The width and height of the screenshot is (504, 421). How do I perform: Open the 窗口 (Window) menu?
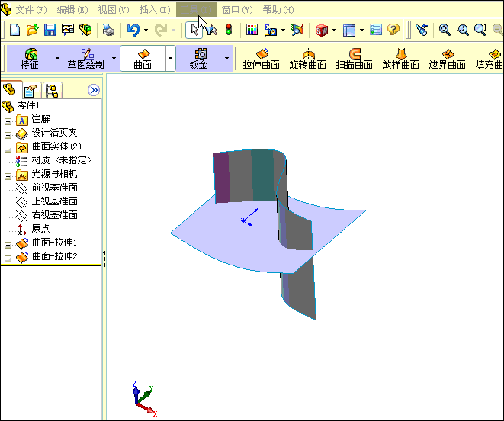click(237, 10)
